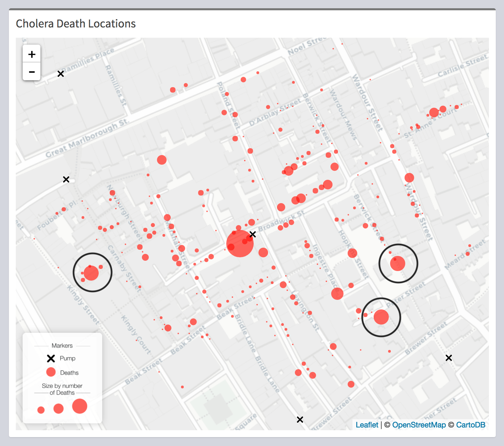Screen dimensions: 504x446
Task: Zoom out of the map
Action: (32, 72)
